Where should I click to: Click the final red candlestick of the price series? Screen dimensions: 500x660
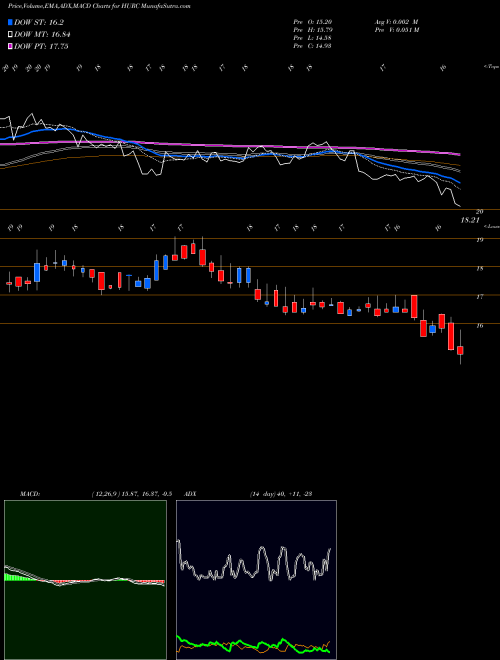pyautogui.click(x=460, y=350)
